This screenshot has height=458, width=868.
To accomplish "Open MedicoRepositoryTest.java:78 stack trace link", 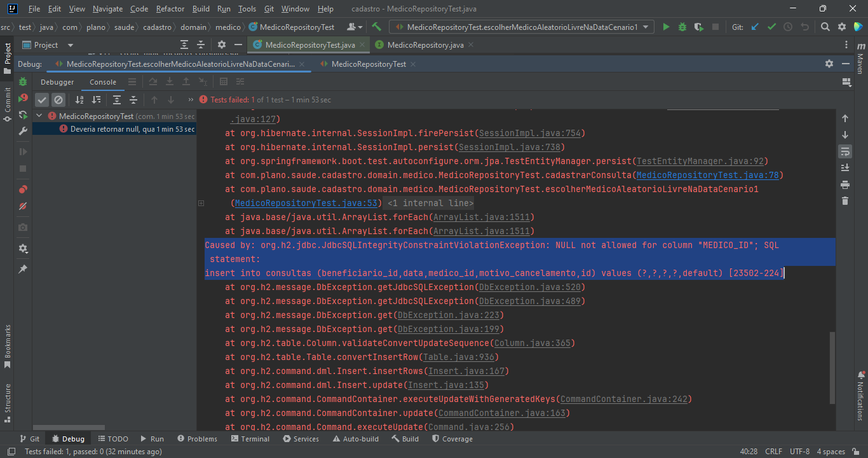I will point(709,176).
